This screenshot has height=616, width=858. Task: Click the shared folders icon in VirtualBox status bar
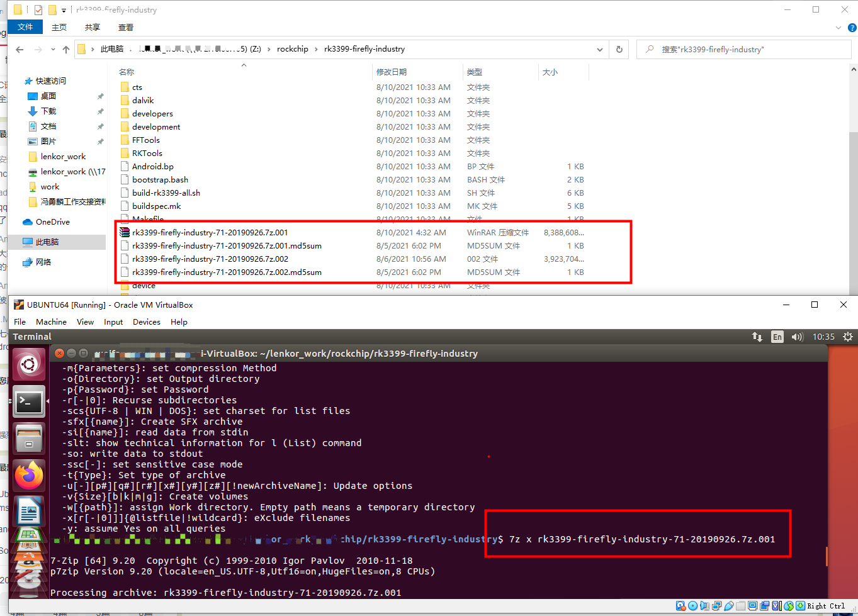coord(740,605)
